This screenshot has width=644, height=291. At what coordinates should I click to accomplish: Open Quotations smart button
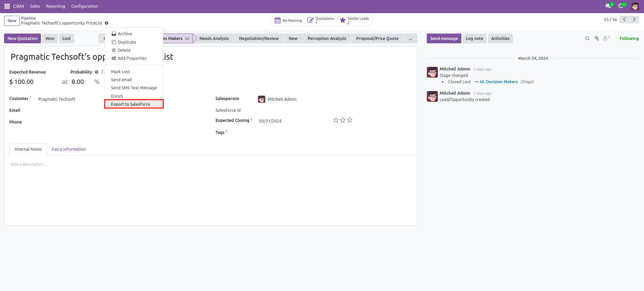321,20
